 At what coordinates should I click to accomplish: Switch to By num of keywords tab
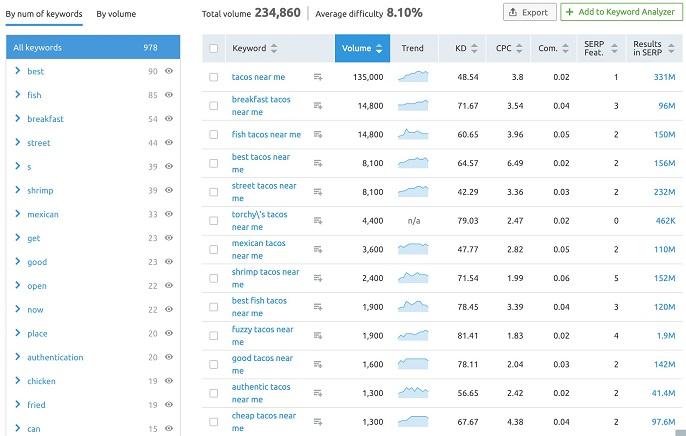click(44, 14)
